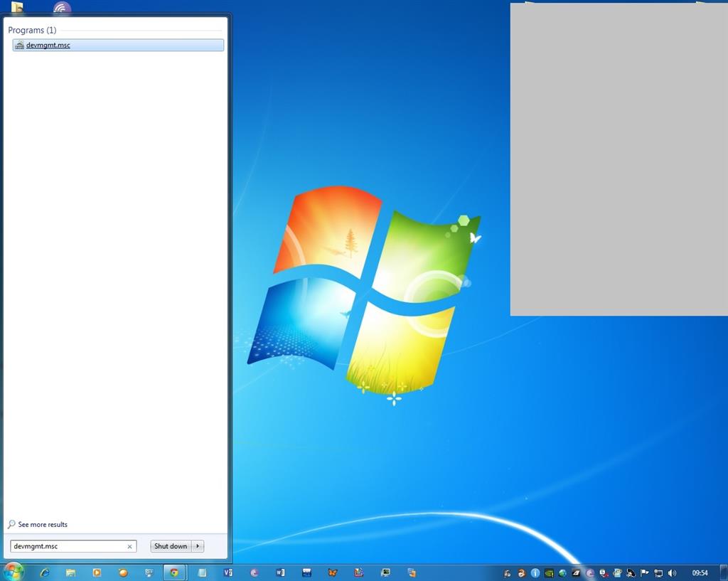Click the green globe tray icon
Image resolution: width=728 pixels, height=581 pixels.
[562, 573]
